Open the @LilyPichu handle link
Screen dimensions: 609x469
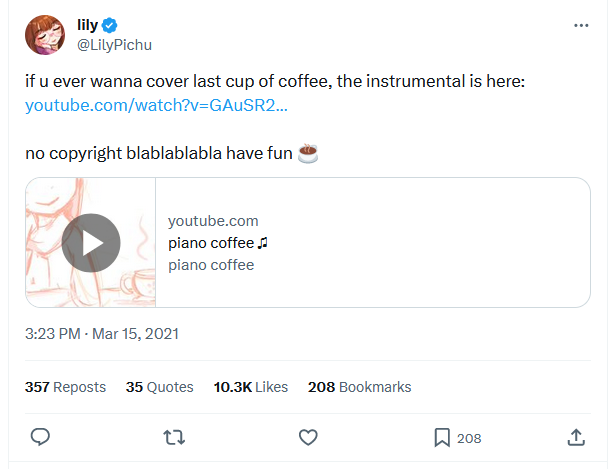[x=114, y=45]
